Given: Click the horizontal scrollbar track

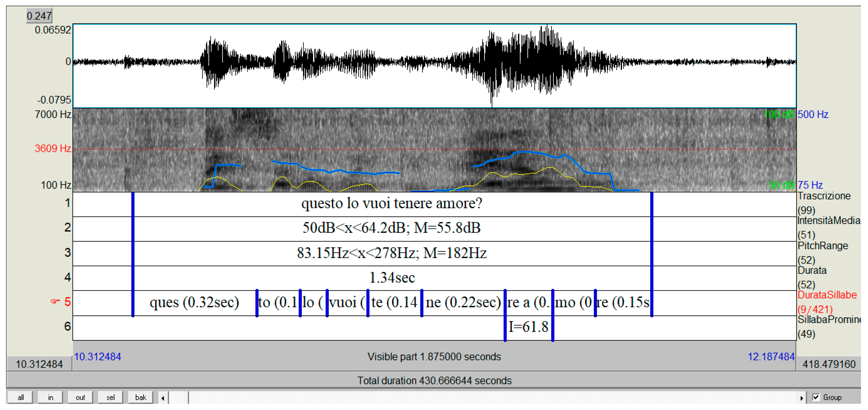Looking at the screenshot, I should [x=472, y=398].
